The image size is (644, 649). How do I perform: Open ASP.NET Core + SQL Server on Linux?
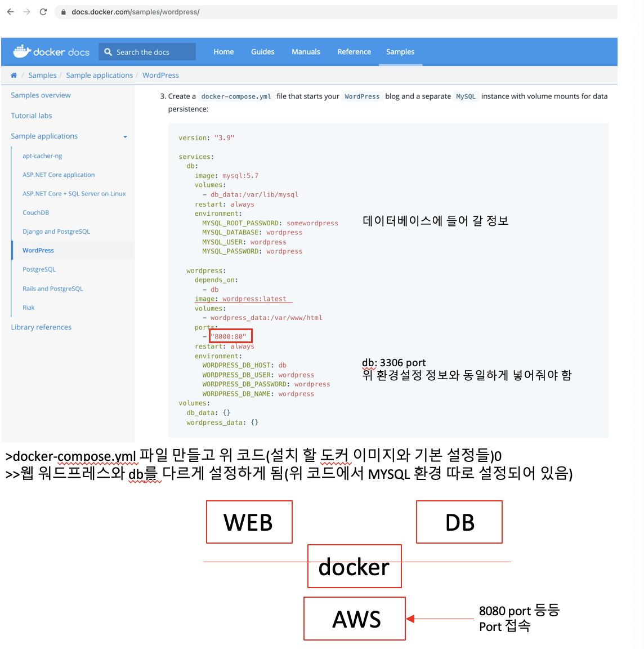point(74,193)
